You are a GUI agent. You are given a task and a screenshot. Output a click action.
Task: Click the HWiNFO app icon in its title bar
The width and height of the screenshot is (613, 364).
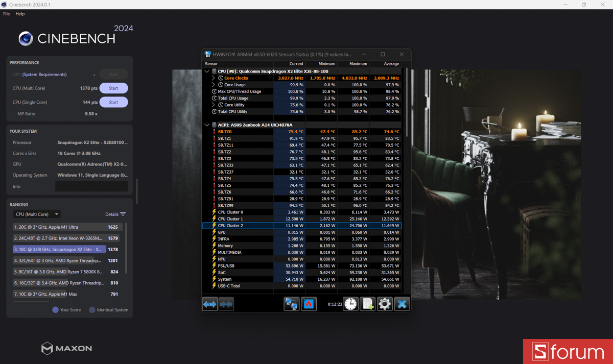click(208, 54)
